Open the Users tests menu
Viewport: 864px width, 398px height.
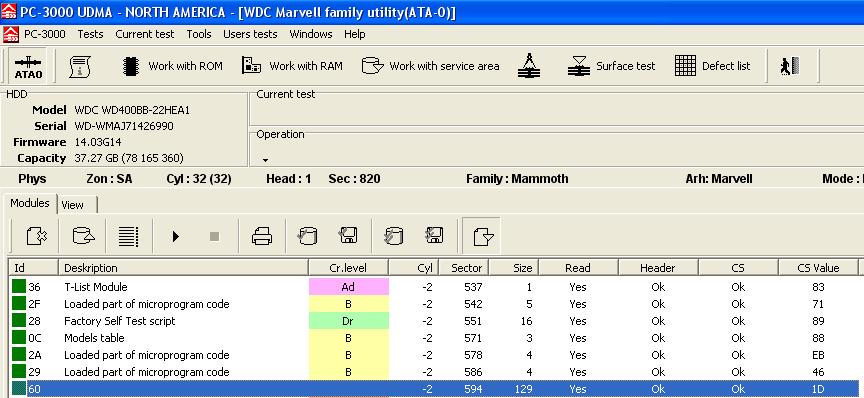tap(250, 34)
